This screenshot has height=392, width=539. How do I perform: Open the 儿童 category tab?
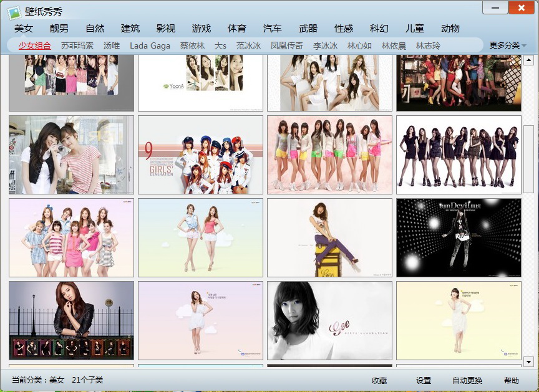click(415, 29)
